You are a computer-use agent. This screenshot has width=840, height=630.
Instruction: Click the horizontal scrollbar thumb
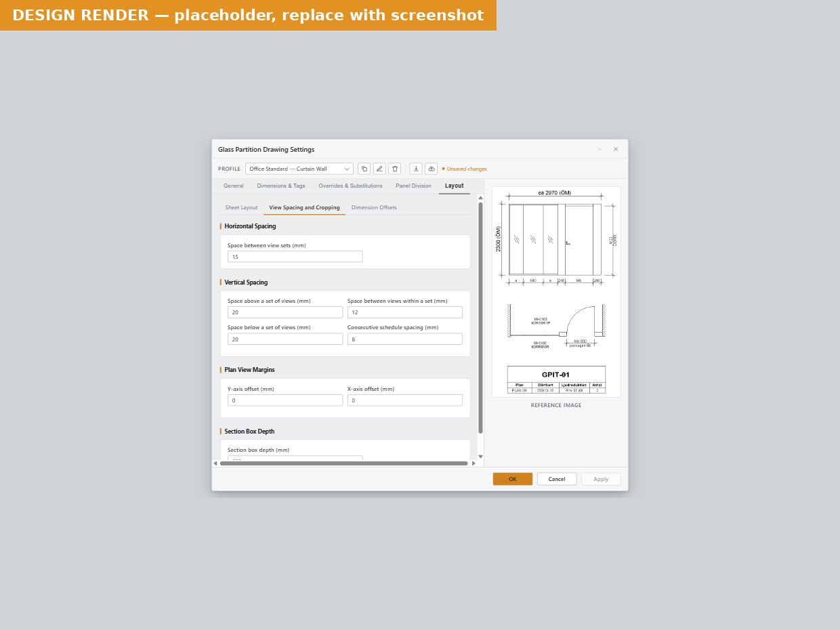344,463
